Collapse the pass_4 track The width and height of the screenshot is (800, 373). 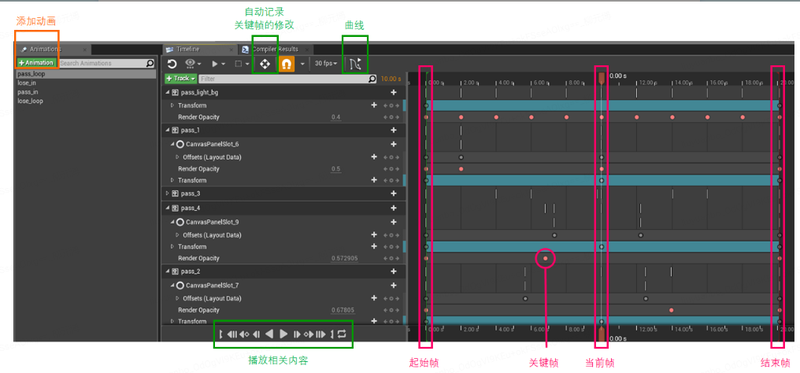[x=167, y=208]
